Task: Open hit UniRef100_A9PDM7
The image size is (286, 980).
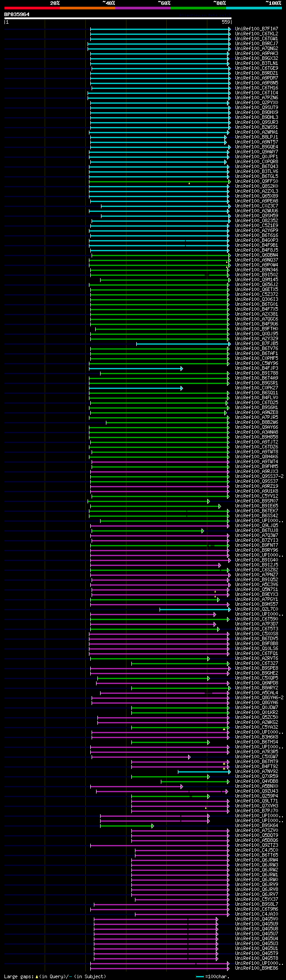Action: click(x=257, y=78)
